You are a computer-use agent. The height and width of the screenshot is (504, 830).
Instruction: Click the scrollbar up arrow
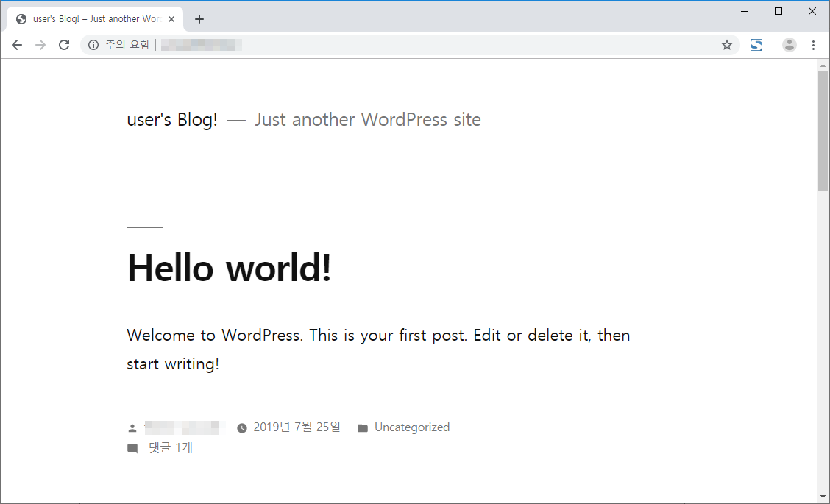823,65
